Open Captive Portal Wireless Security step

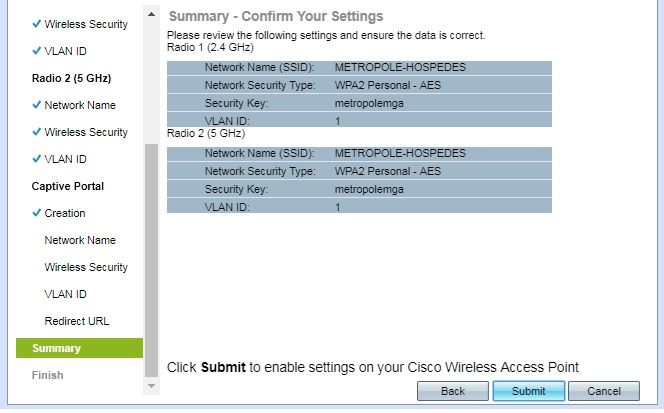coord(86,267)
